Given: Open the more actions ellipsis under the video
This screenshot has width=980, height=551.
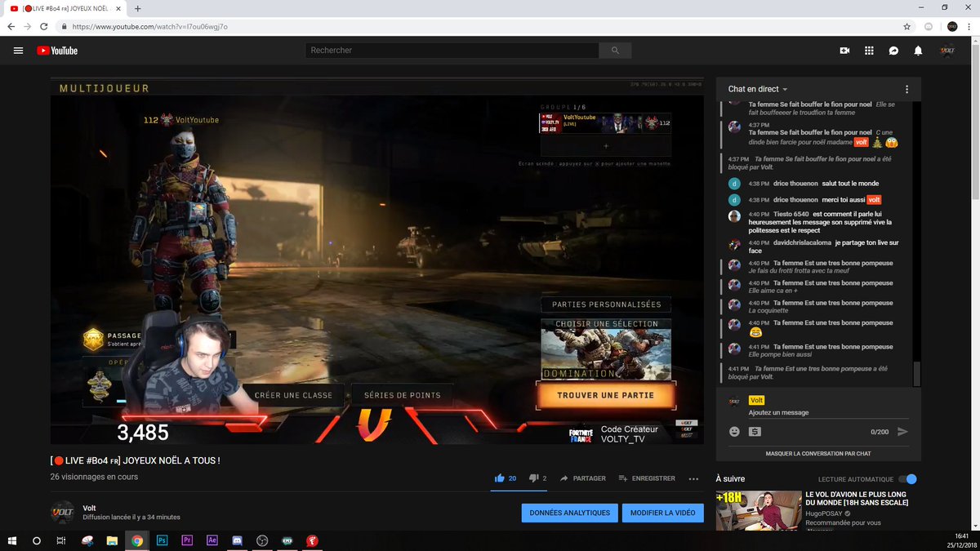Looking at the screenshot, I should coord(693,478).
